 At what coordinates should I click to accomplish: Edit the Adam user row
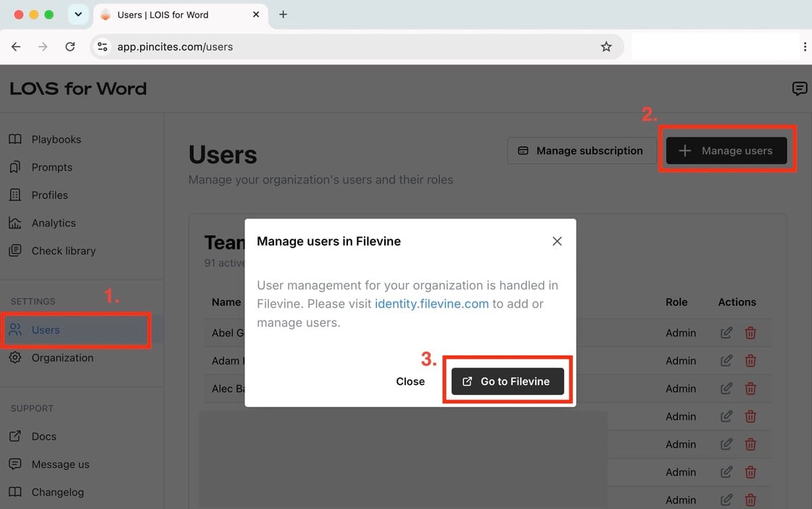point(726,360)
